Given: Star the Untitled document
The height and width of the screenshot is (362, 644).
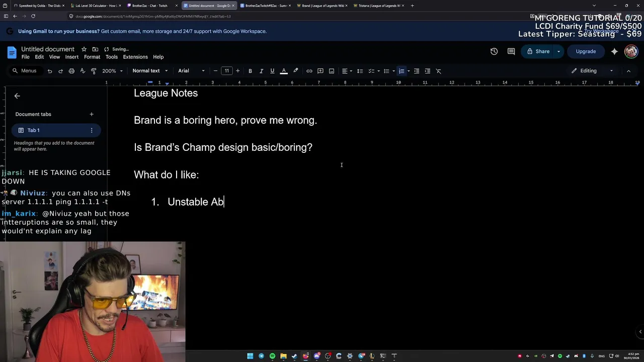Looking at the screenshot, I should point(84,49).
